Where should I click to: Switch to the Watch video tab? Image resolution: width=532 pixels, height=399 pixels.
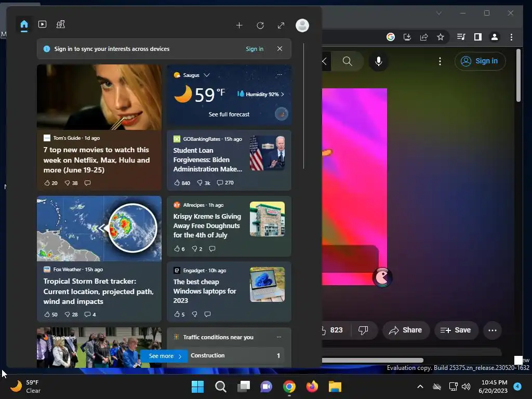point(43,24)
